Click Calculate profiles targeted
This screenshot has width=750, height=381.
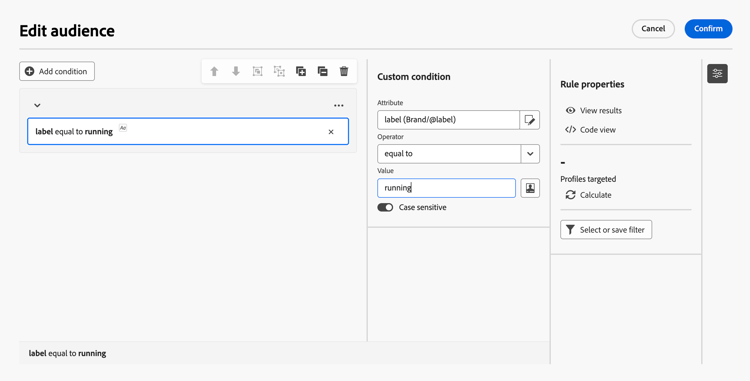click(x=588, y=195)
